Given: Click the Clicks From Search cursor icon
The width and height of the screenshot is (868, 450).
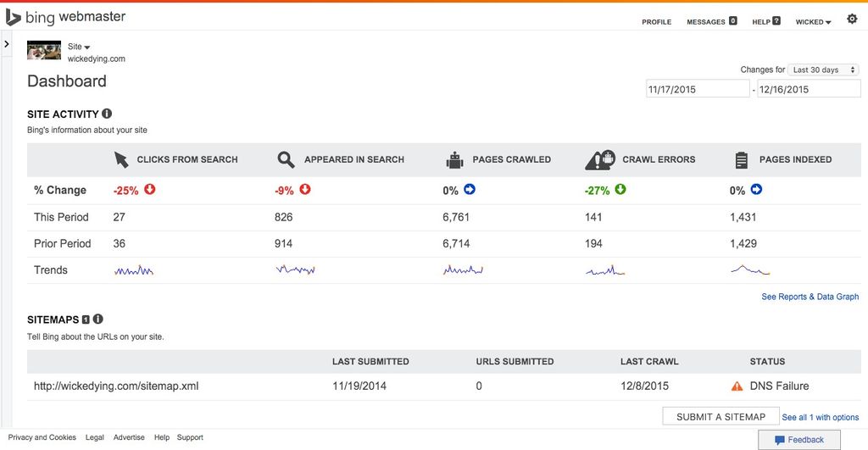Looking at the screenshot, I should pos(121,159).
